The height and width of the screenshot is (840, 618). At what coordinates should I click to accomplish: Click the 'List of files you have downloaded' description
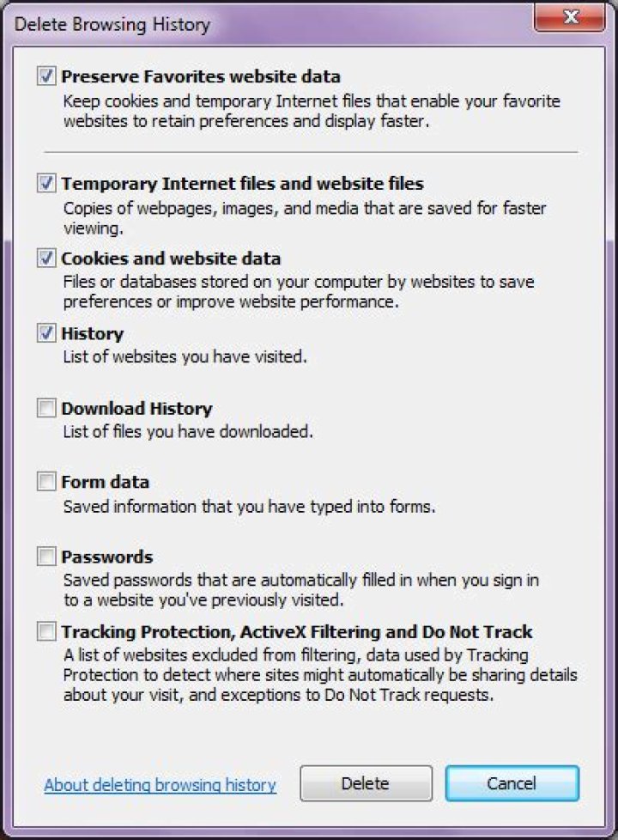[188, 431]
